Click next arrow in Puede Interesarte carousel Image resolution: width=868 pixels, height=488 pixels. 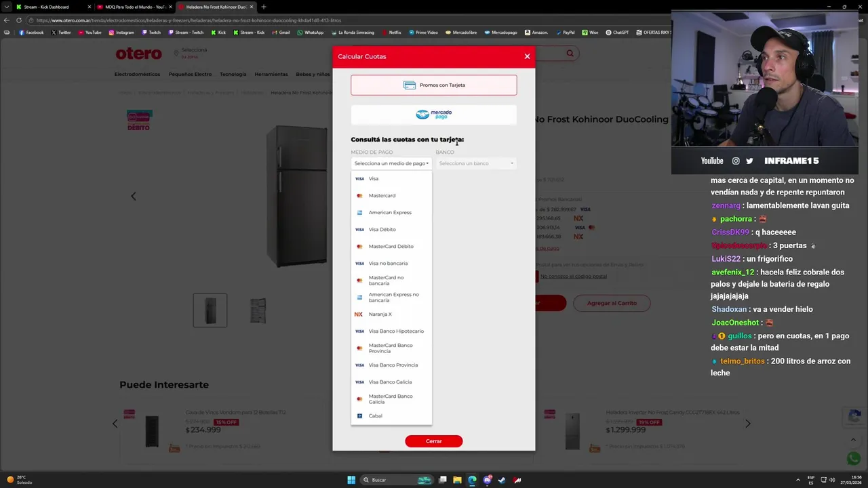(x=747, y=424)
